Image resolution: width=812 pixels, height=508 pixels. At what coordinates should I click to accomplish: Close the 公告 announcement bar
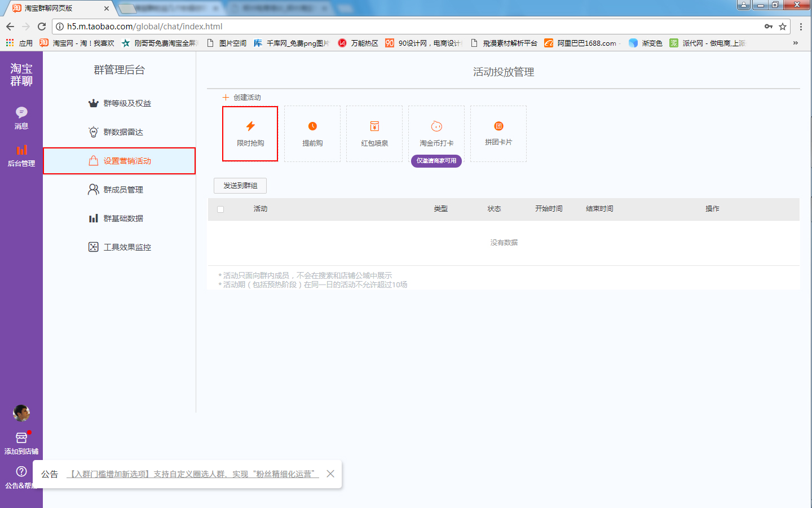tap(330, 474)
